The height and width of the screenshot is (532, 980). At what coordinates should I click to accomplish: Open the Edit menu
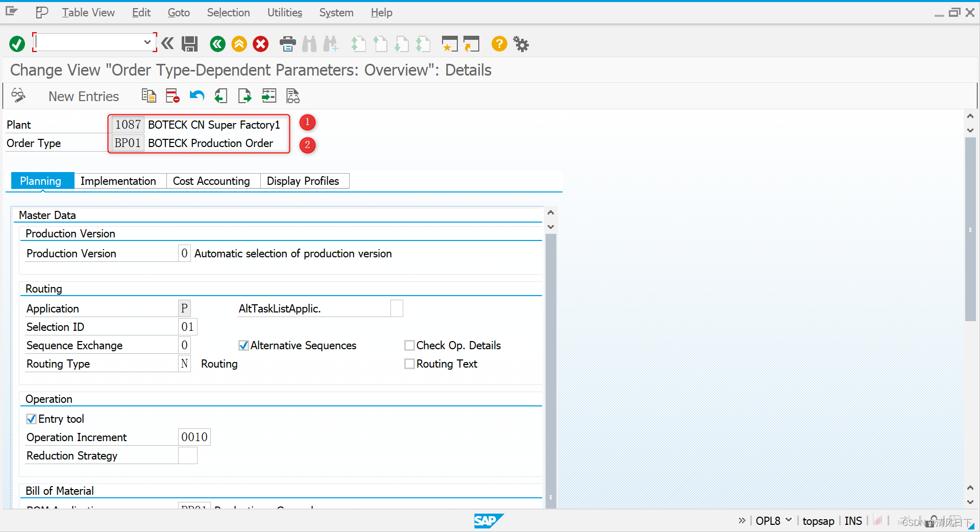[x=141, y=12]
